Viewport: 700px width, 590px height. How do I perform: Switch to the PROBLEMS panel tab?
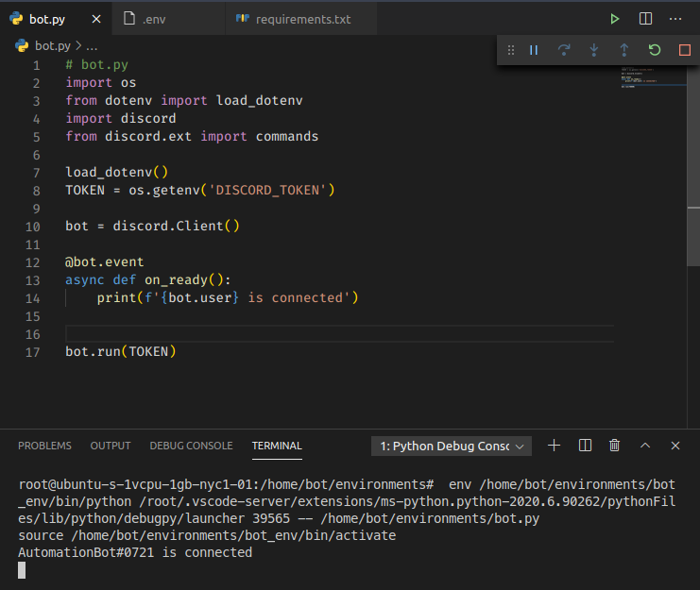click(44, 446)
